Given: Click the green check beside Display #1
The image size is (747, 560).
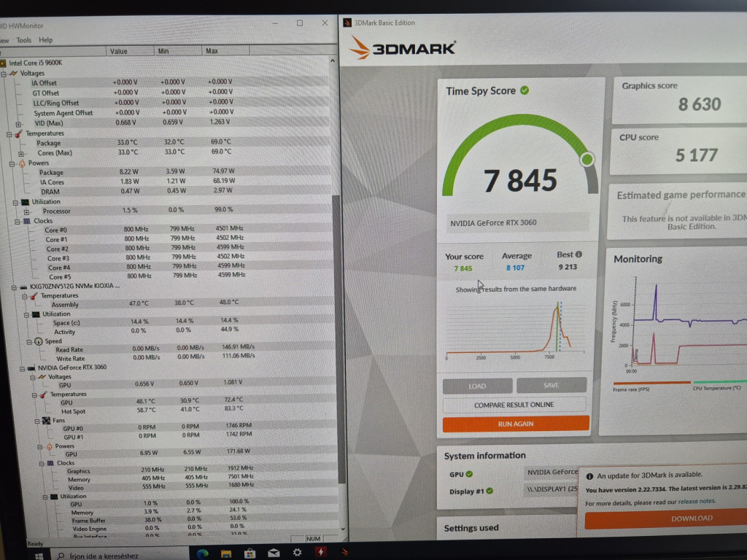Looking at the screenshot, I should point(489,491).
